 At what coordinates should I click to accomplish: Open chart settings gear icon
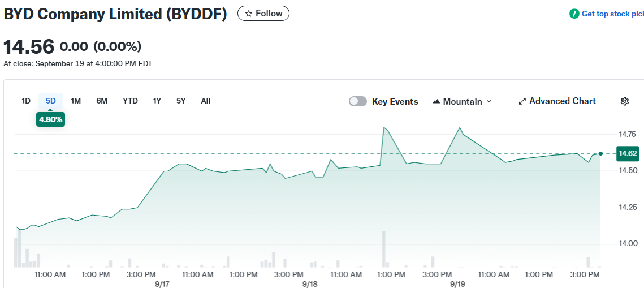(x=625, y=101)
